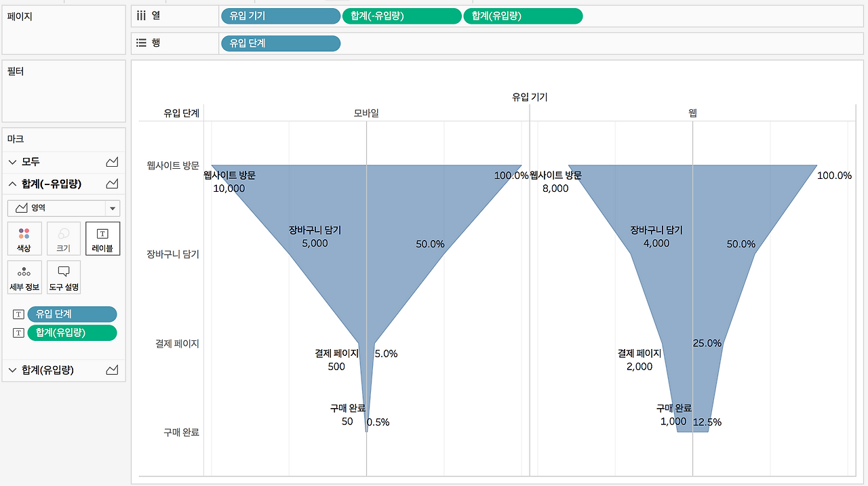Open the 크기 (Size) mark option
Screen dimensions: 868x486
click(x=63, y=238)
